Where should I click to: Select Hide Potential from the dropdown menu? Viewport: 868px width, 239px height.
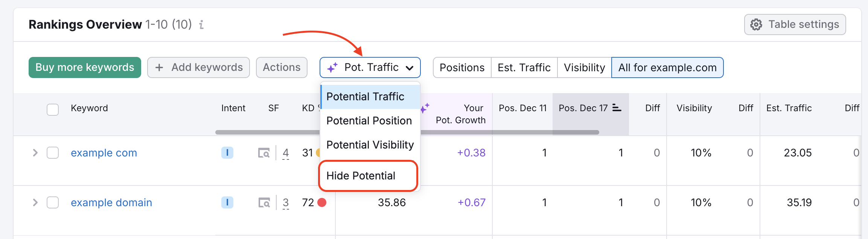coord(361,176)
